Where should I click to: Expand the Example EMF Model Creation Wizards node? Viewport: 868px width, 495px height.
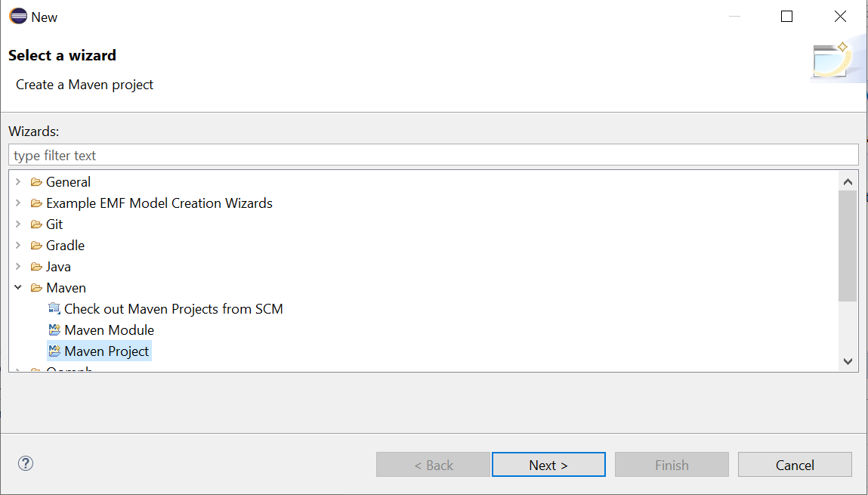(17, 203)
